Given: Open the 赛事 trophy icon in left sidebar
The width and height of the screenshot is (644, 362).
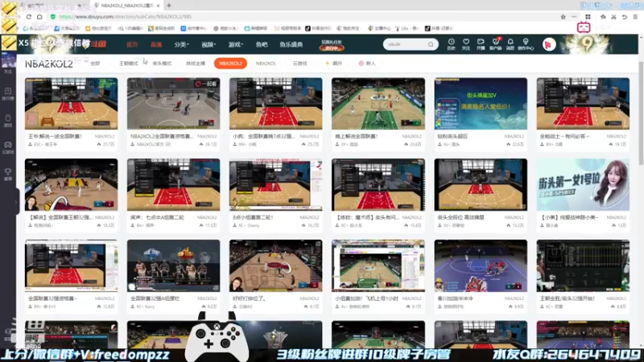Looking at the screenshot, I should click(x=8, y=175).
